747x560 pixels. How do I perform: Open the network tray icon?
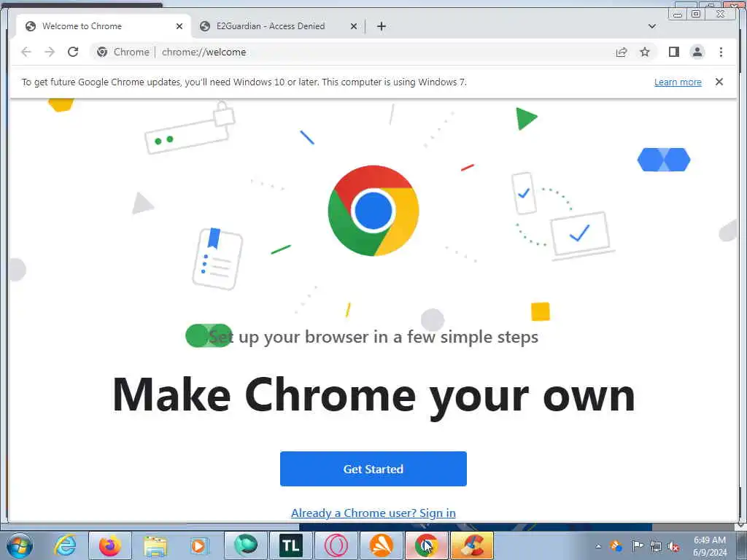coord(656,546)
